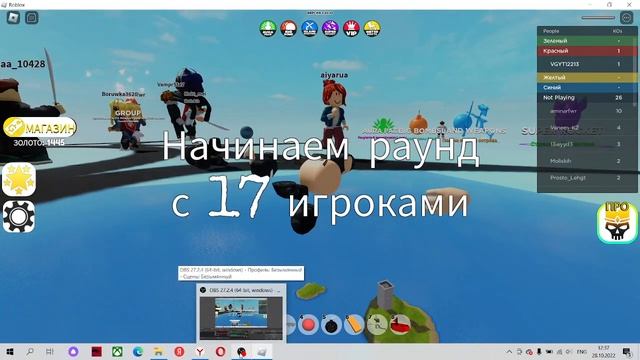Open the Windows Start button

tap(10, 351)
